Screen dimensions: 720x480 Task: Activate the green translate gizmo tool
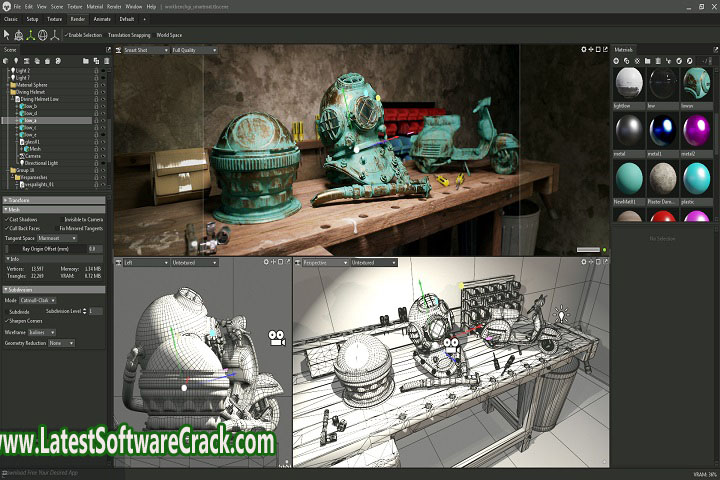[31, 34]
